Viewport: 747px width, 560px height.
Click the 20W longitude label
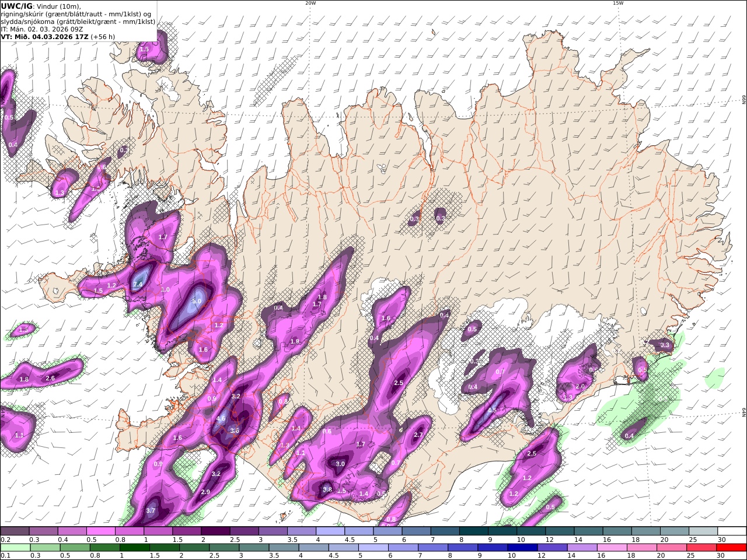[310, 3]
